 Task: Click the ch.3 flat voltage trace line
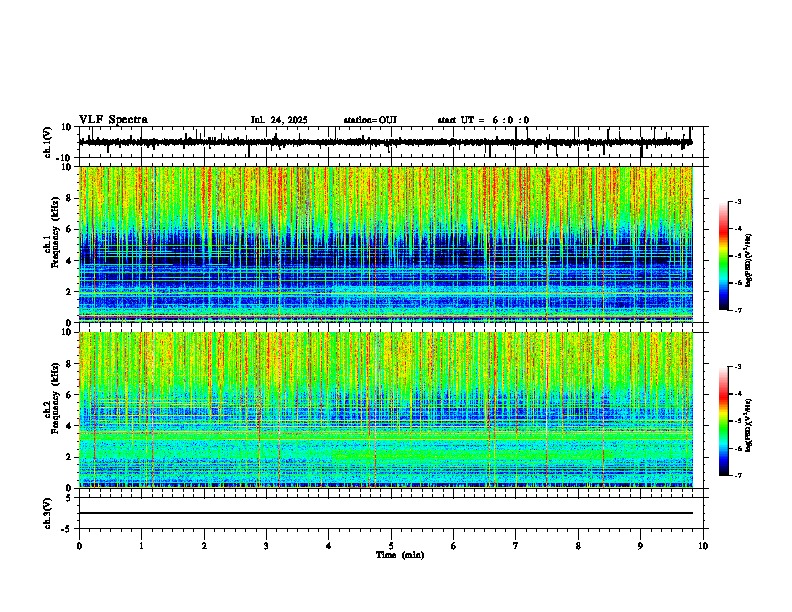(x=385, y=513)
